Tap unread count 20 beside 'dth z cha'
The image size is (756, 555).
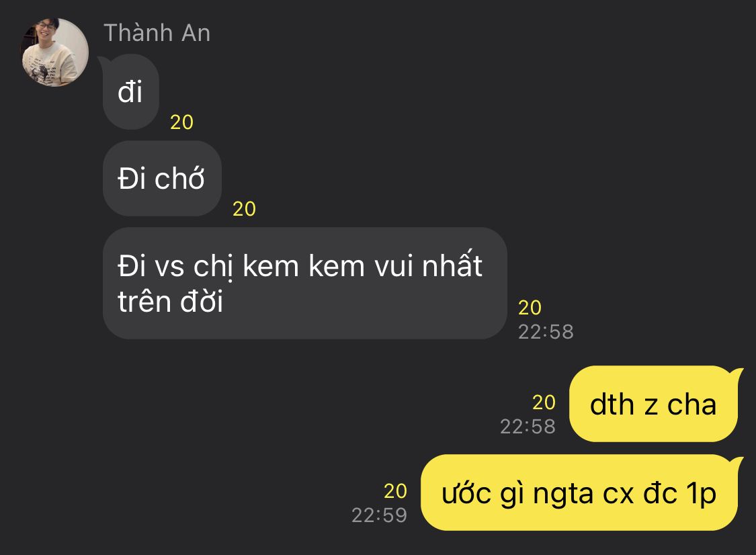pyautogui.click(x=544, y=402)
